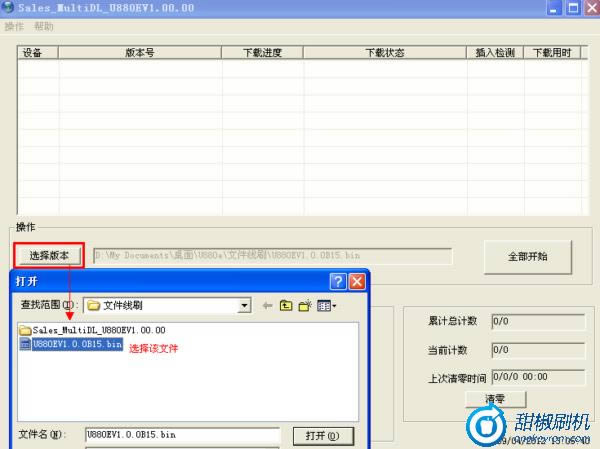Image resolution: width=600 pixels, height=449 pixels.
Task: Open the Sales_MultiDL_U880EV1.00.00 folder
Action: [x=98, y=330]
